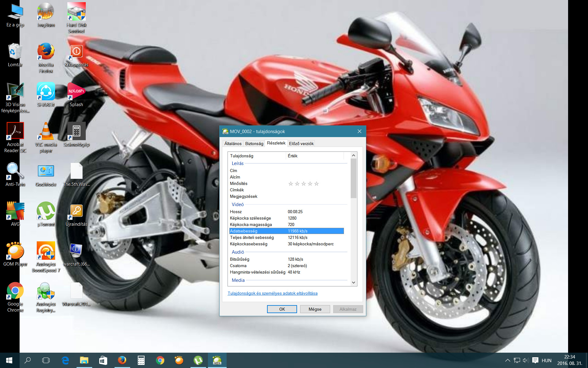Open the SHAREit desktop icon

(x=46, y=92)
